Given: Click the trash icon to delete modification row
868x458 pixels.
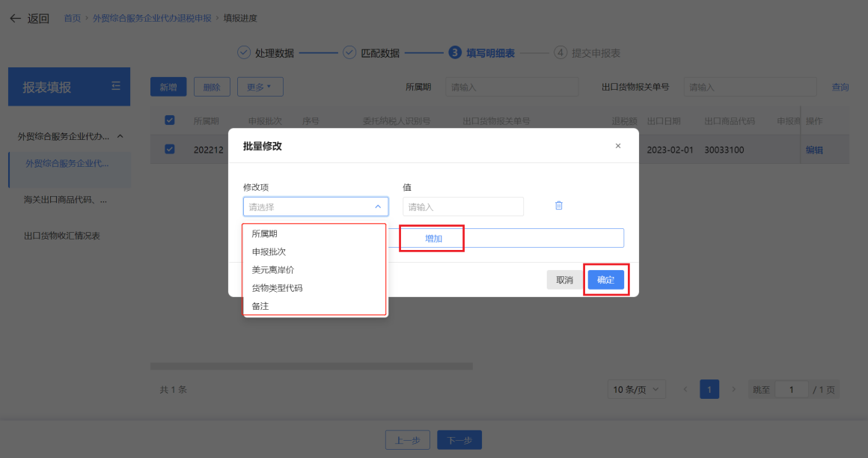Looking at the screenshot, I should pos(558,206).
